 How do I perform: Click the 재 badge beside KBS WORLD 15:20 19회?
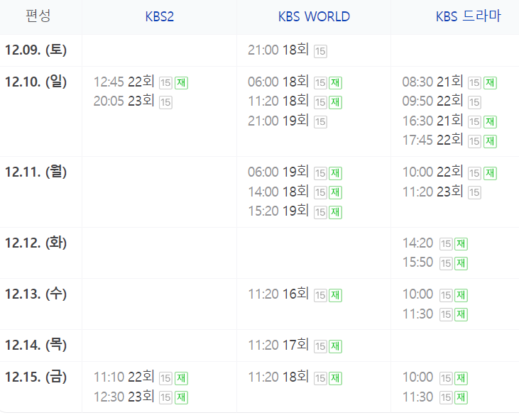(x=335, y=212)
